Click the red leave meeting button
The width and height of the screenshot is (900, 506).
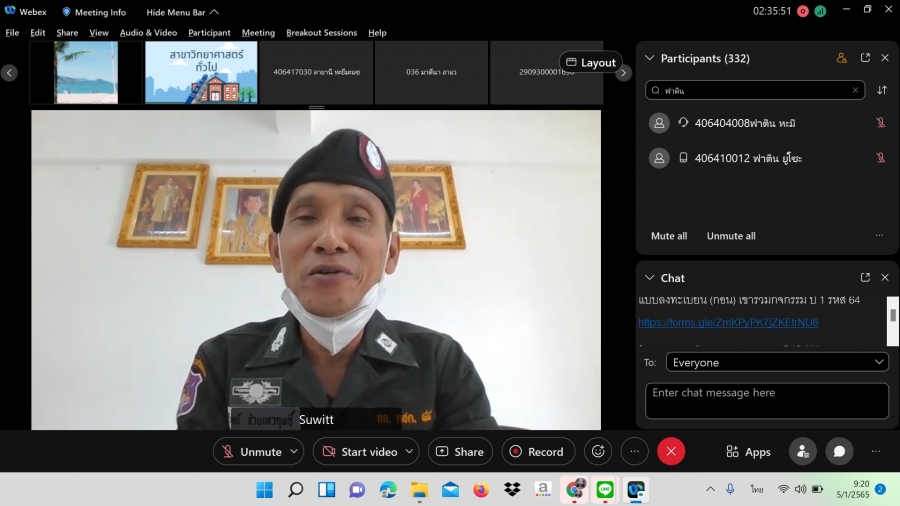(670, 451)
